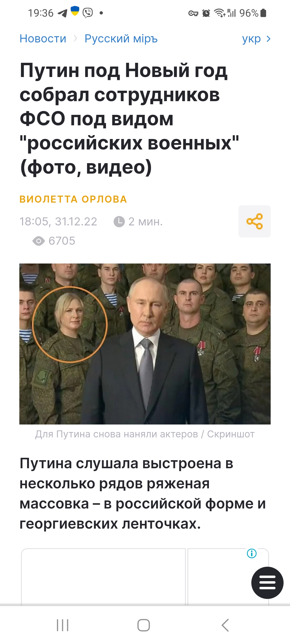Tap breadcrumb chevron after Новости
Viewport: 290px width, 644px height.
click(x=75, y=39)
